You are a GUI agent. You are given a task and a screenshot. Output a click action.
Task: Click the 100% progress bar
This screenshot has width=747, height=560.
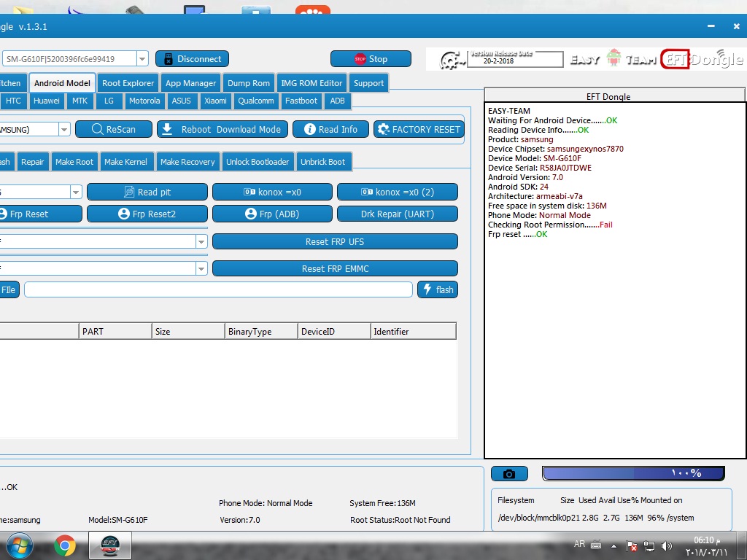(633, 473)
